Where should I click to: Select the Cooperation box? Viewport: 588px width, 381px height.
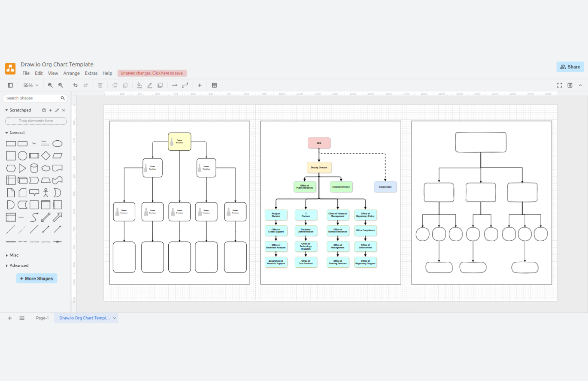tap(385, 187)
